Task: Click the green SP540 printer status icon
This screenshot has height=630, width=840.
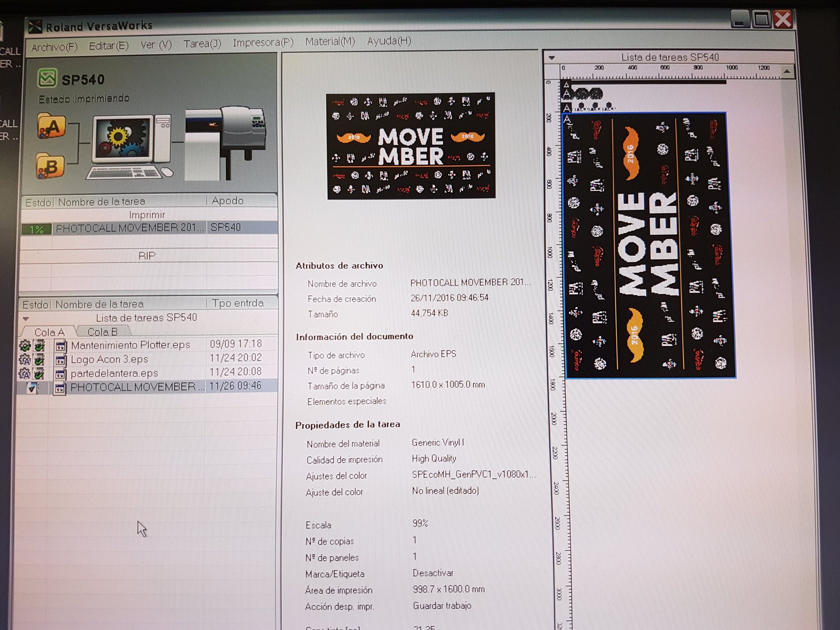Action: pyautogui.click(x=47, y=78)
